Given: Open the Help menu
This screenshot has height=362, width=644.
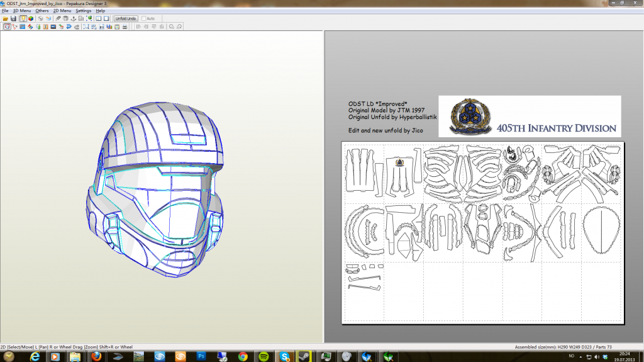Looking at the screenshot, I should (x=100, y=11).
